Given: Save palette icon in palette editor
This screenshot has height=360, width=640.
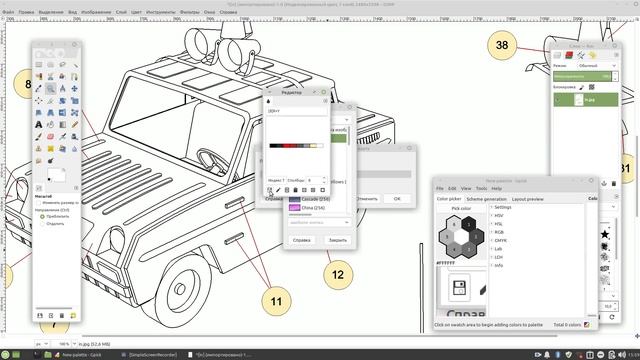Looking at the screenshot, I should point(269,190).
